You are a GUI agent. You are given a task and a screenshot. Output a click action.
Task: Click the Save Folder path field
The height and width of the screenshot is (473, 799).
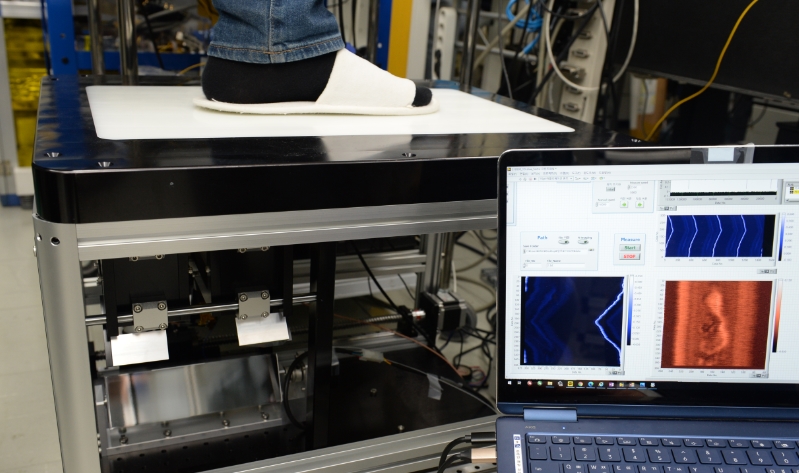pos(555,251)
